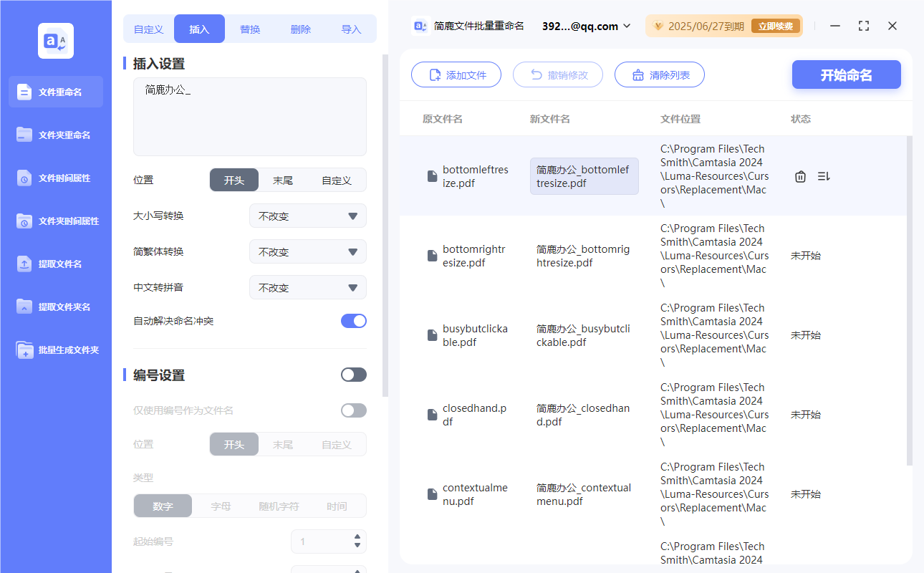Disable 自动解决命名冲突

click(x=353, y=322)
